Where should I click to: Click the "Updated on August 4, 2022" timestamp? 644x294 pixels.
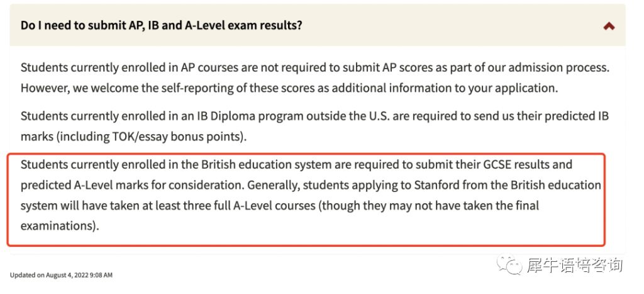click(x=61, y=275)
